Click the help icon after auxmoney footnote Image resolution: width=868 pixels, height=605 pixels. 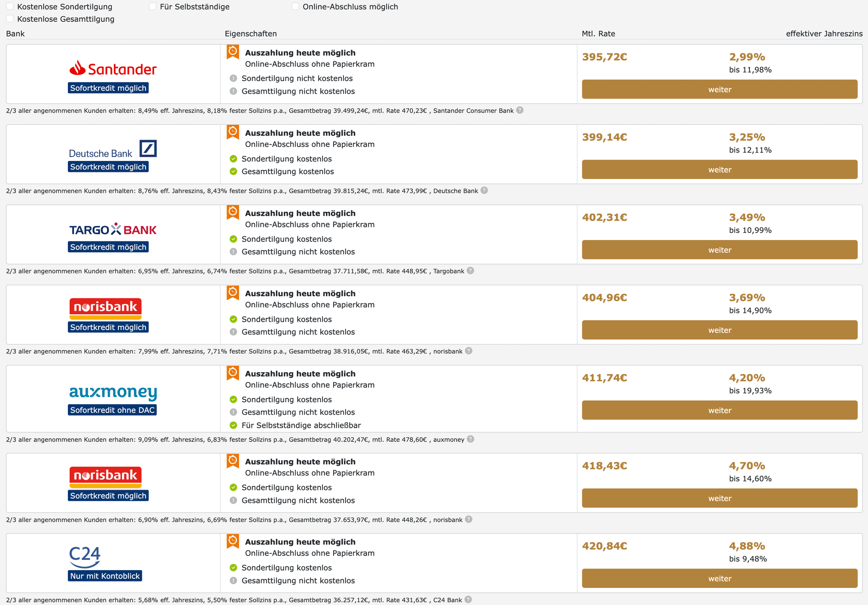[x=471, y=439]
